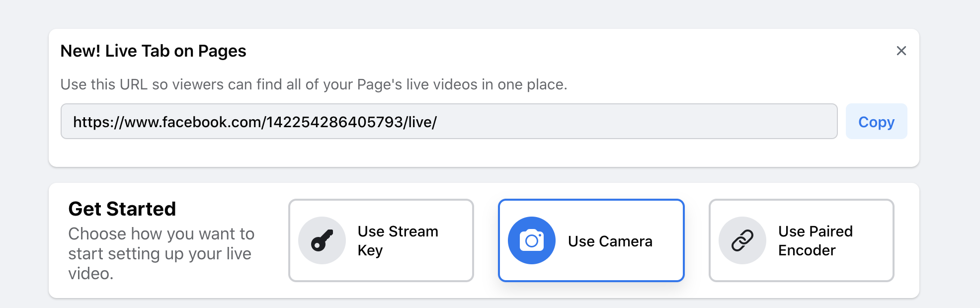Choose the Use Stream Key option
Image resolution: width=980 pixels, height=308 pixels.
(381, 240)
